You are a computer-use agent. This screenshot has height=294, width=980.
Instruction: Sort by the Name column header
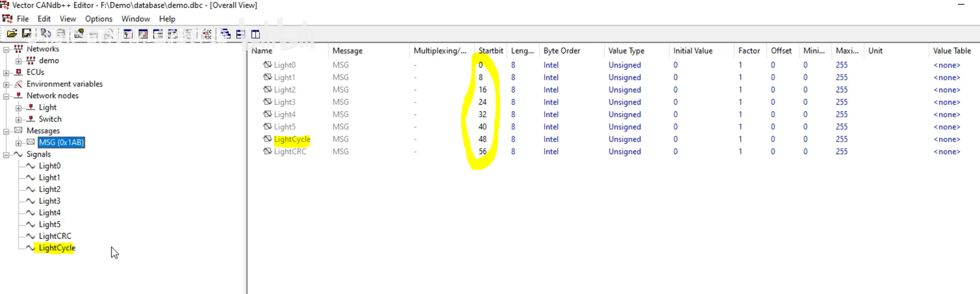(288, 51)
